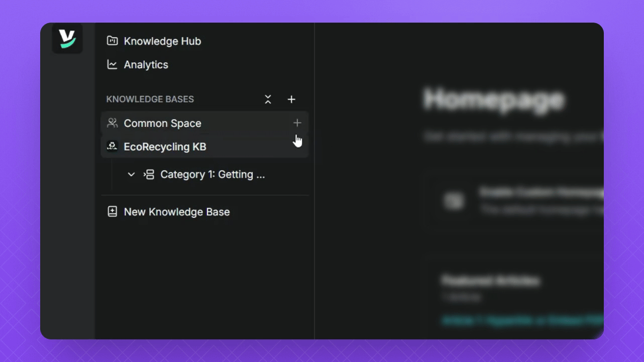Collapse all knowledge bases with the arrows icon

pyautogui.click(x=268, y=100)
